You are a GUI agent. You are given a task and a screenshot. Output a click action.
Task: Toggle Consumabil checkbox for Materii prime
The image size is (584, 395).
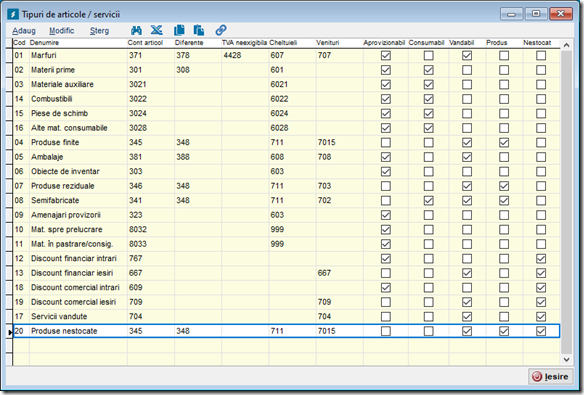[x=429, y=70]
